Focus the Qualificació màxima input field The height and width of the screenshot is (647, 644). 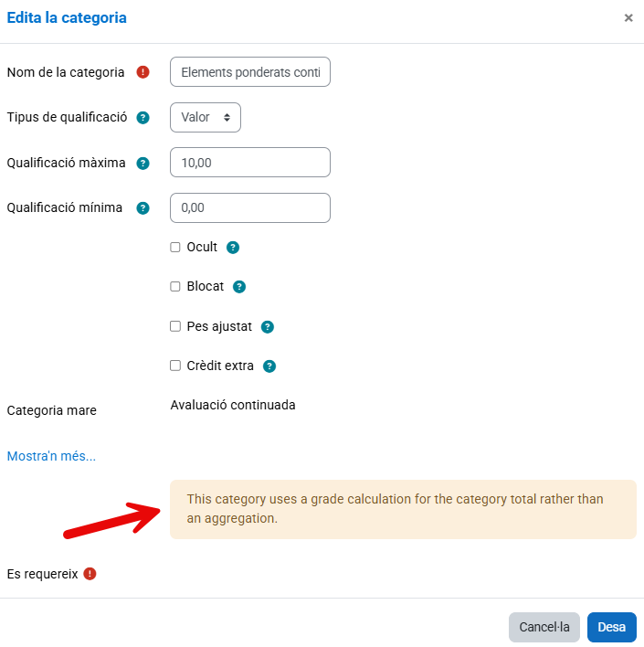250,163
